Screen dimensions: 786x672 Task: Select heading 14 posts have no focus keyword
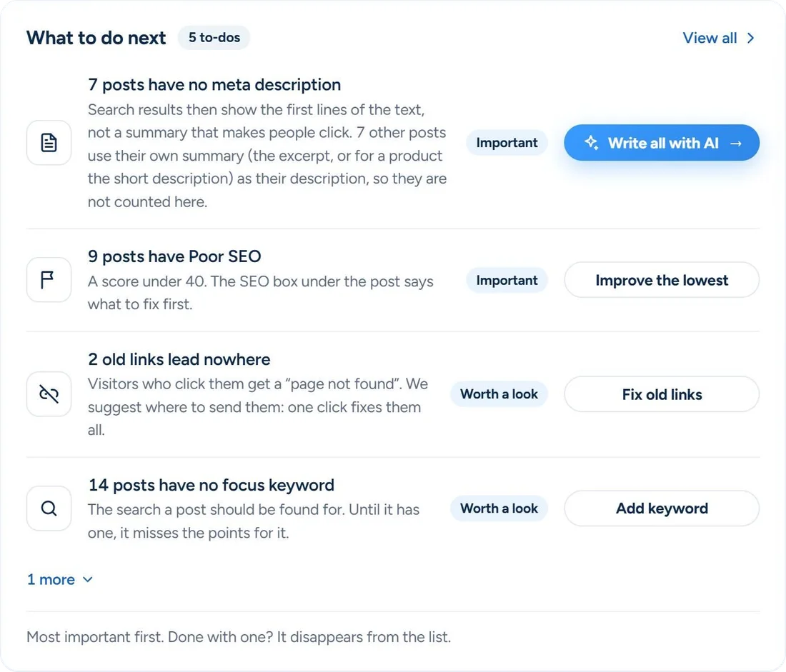click(x=211, y=485)
